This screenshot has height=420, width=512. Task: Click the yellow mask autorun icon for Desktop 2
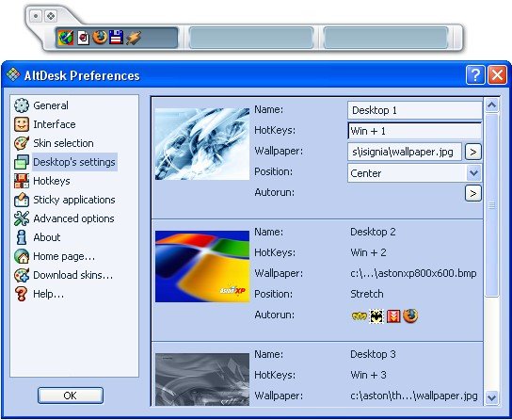pos(359,316)
